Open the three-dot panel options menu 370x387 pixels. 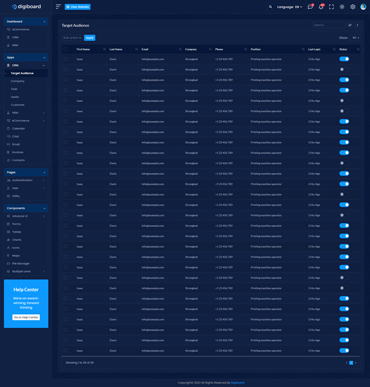coord(357,25)
